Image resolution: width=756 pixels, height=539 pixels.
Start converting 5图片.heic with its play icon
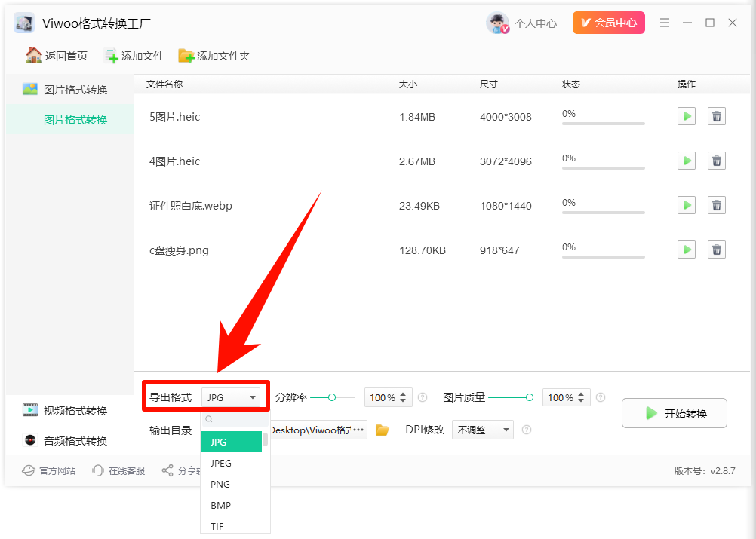pyautogui.click(x=687, y=116)
